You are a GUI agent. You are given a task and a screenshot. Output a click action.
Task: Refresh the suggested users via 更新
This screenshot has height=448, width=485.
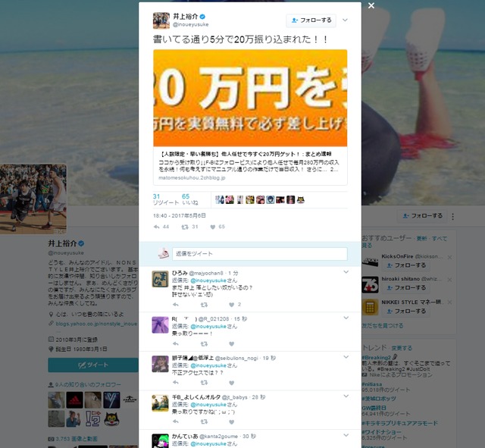coord(421,239)
